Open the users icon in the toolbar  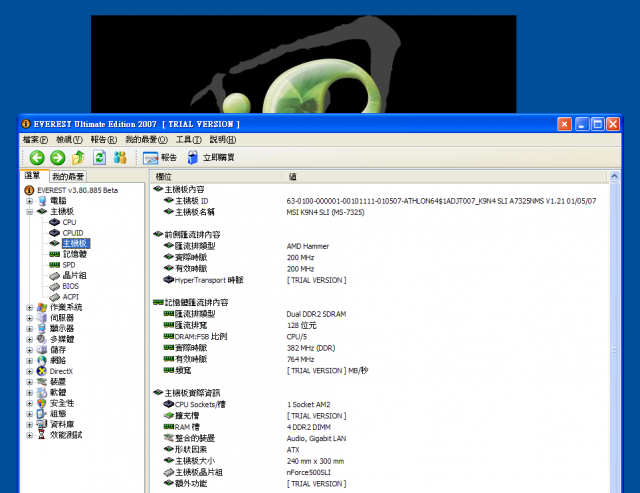tap(120, 158)
